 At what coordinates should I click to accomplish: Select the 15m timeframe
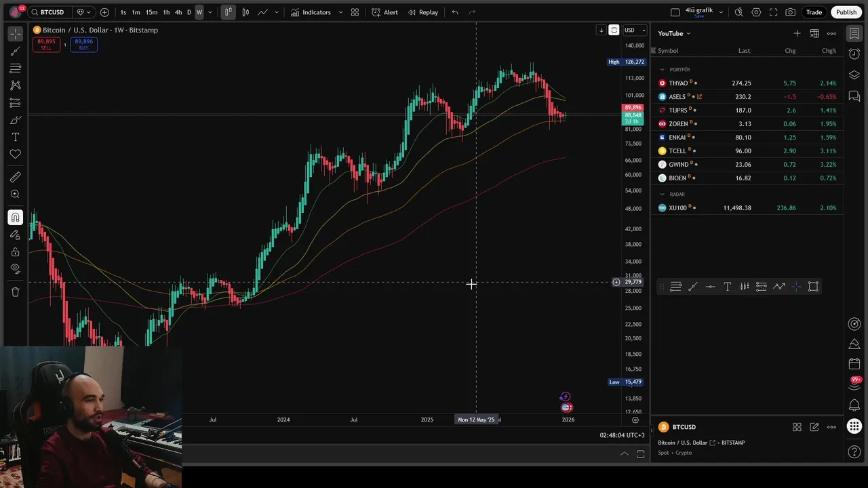point(151,12)
